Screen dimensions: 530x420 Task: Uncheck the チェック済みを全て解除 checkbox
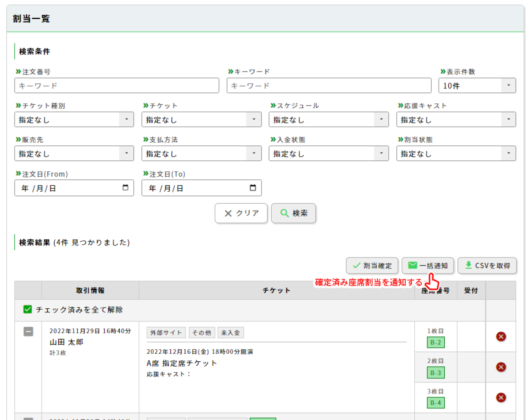(x=28, y=310)
